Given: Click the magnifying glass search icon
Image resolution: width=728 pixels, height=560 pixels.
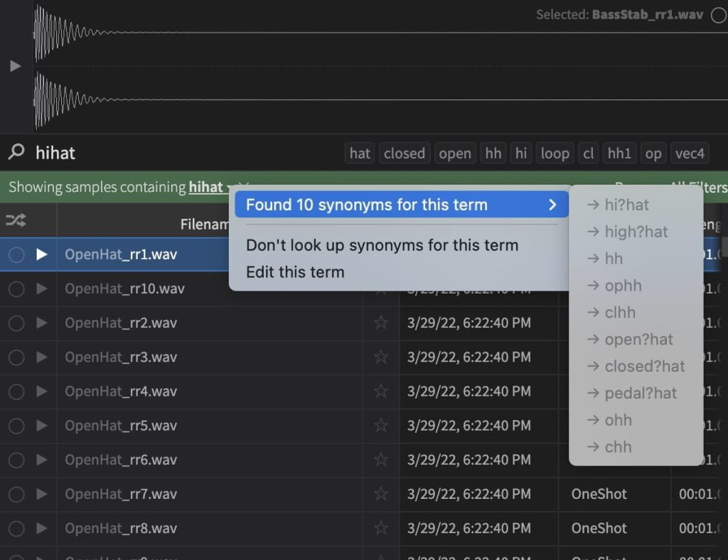Looking at the screenshot, I should click(16, 152).
